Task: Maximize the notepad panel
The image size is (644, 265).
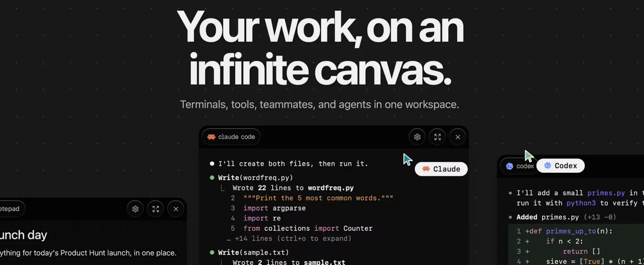Action: (x=155, y=209)
